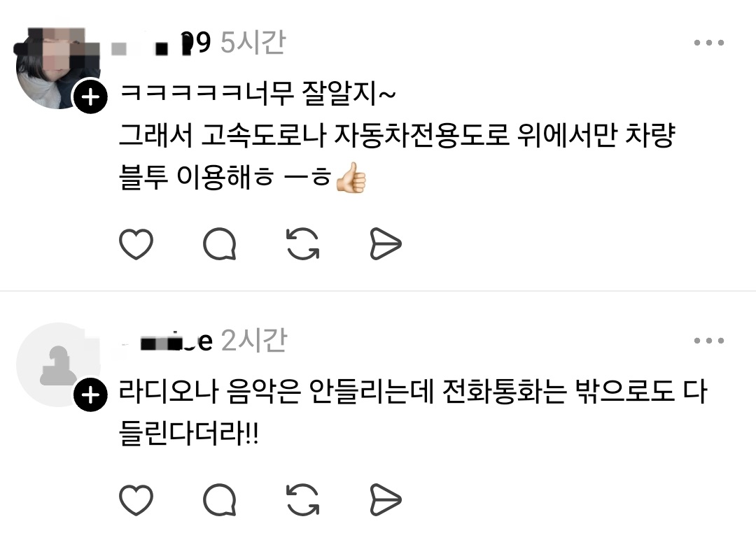This screenshot has width=756, height=533.
Task: Like the first comment with heart icon
Action: [136, 244]
